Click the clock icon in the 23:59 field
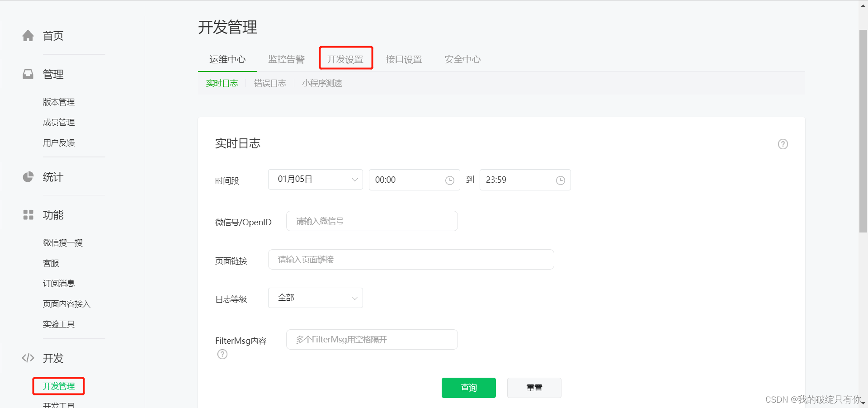The width and height of the screenshot is (868, 408). click(560, 180)
